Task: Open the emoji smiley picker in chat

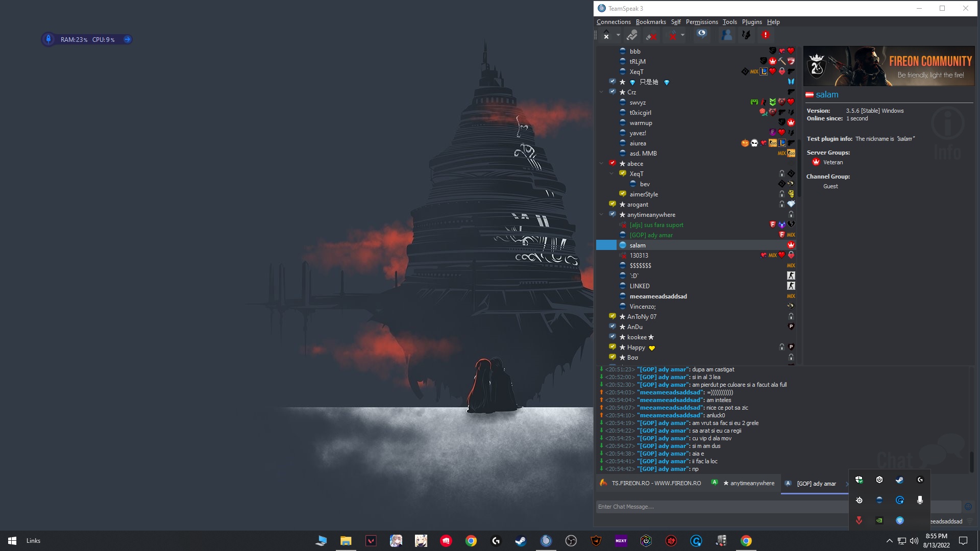Action: (x=968, y=507)
